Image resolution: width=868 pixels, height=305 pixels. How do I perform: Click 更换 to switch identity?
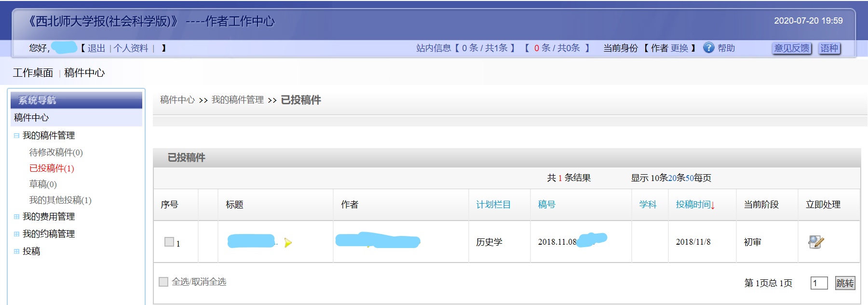(679, 48)
